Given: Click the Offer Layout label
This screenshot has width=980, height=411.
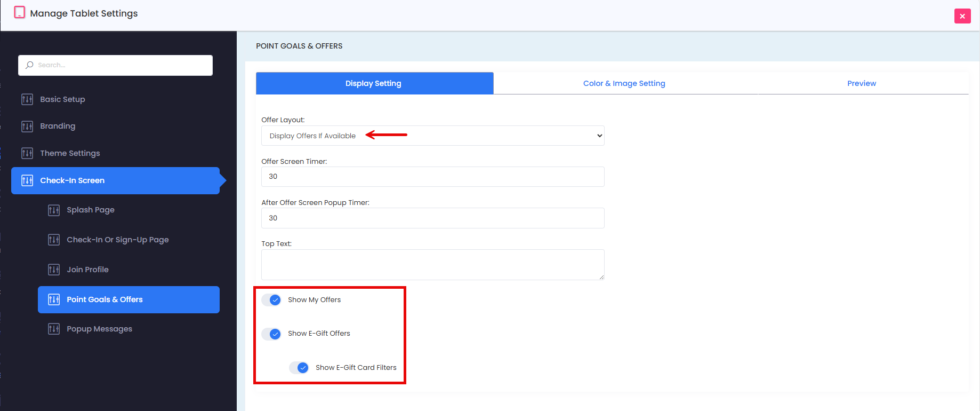Looking at the screenshot, I should click(x=283, y=120).
